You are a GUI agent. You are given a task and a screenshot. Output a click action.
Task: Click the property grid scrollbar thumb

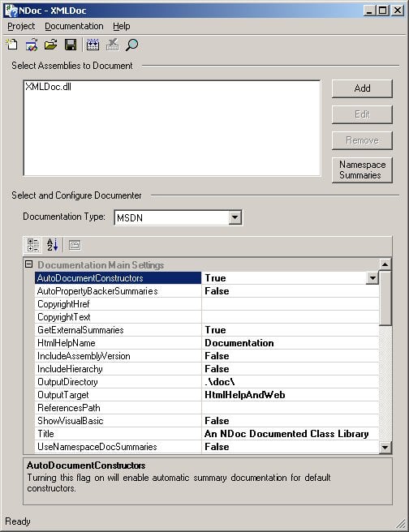385,298
